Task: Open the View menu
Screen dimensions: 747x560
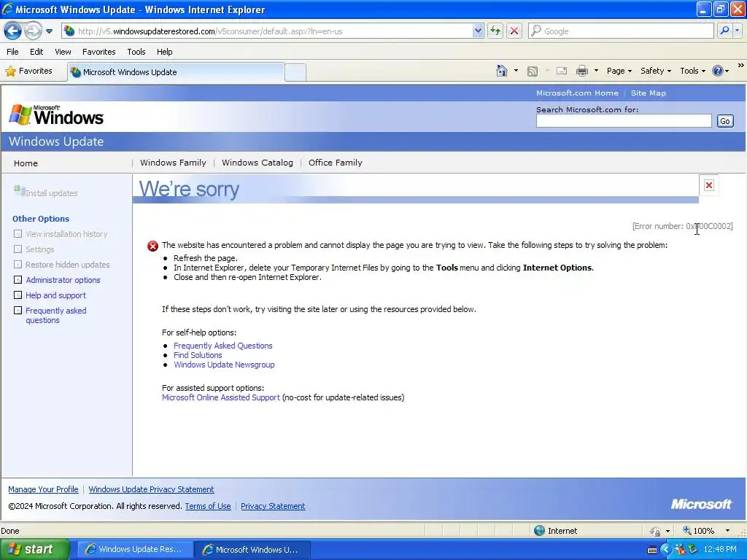Action: coord(63,52)
